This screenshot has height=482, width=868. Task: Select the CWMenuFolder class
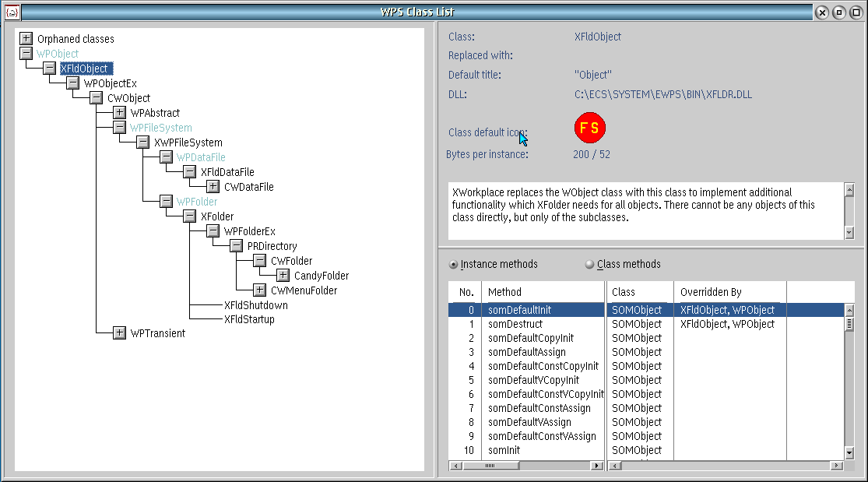(x=304, y=290)
